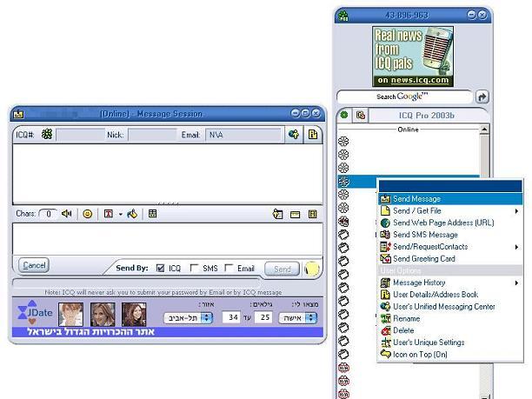Choose Send SMS Message menu entry
Viewport: 532px width, 399px height.
pos(450,235)
